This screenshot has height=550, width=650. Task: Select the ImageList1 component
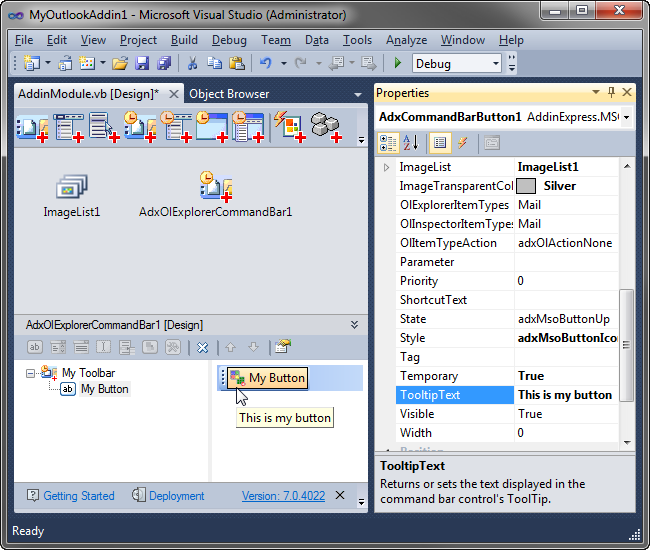[x=72, y=196]
